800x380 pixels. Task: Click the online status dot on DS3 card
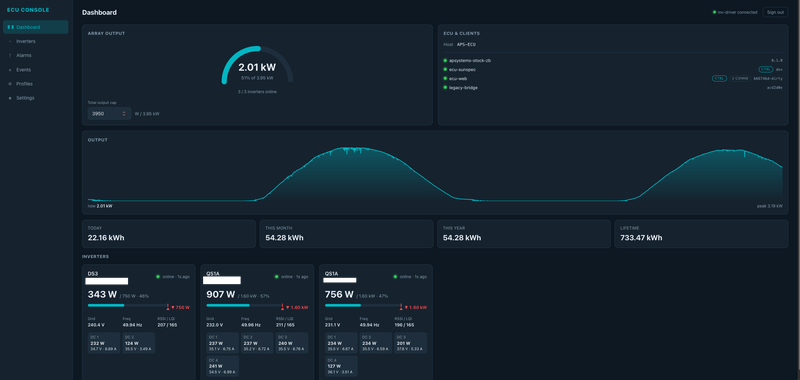tap(158, 277)
